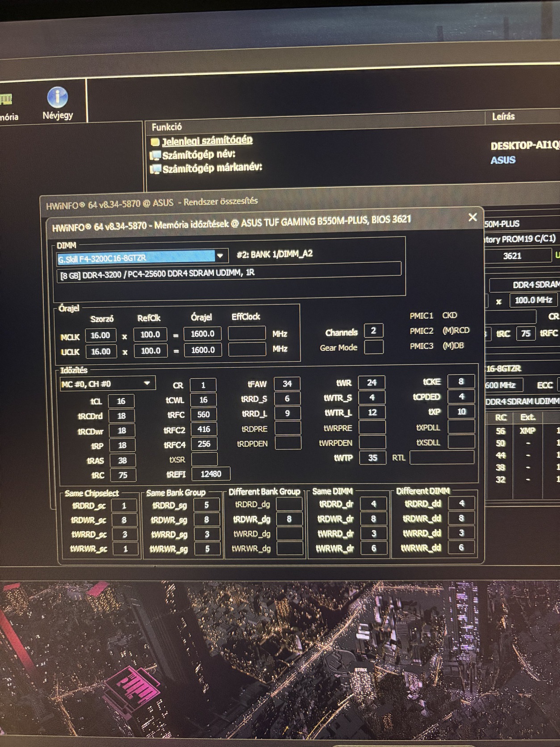Viewport: 560px width, 747px height.
Task: Click the empty Gear Mode field
Action: click(x=373, y=347)
